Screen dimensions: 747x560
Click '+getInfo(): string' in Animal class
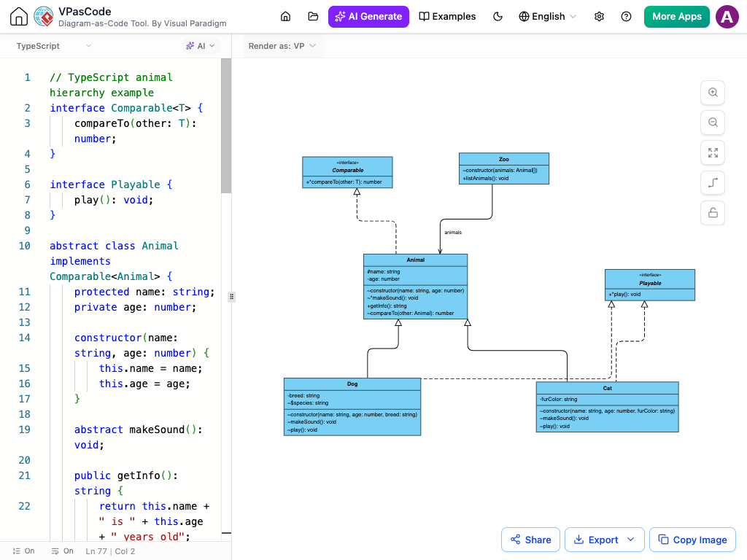387,306
